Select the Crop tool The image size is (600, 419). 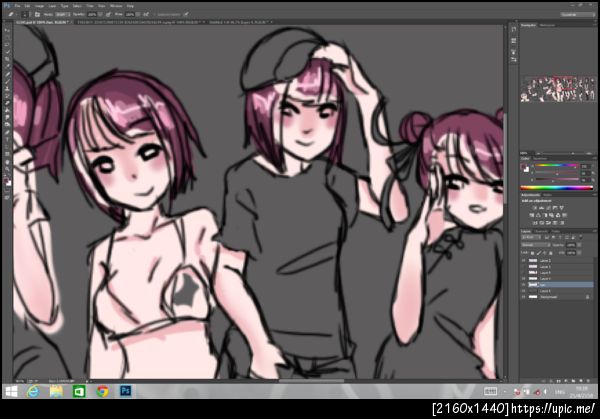click(7, 59)
